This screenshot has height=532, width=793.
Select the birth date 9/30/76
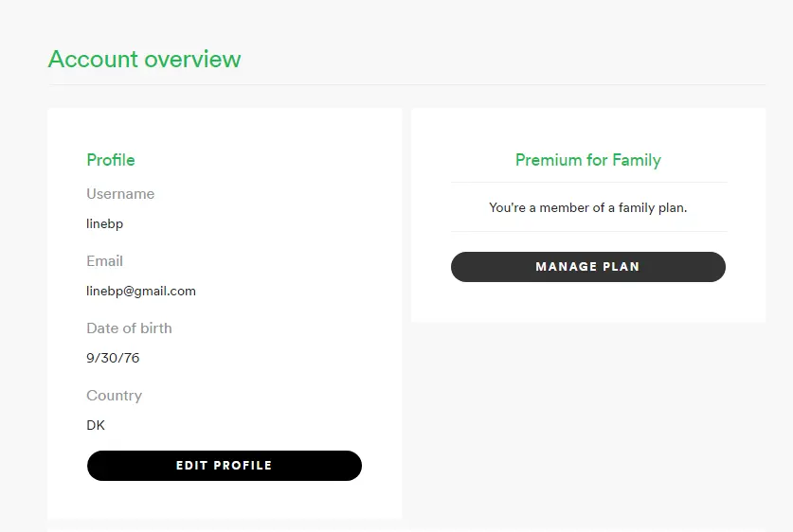113,358
